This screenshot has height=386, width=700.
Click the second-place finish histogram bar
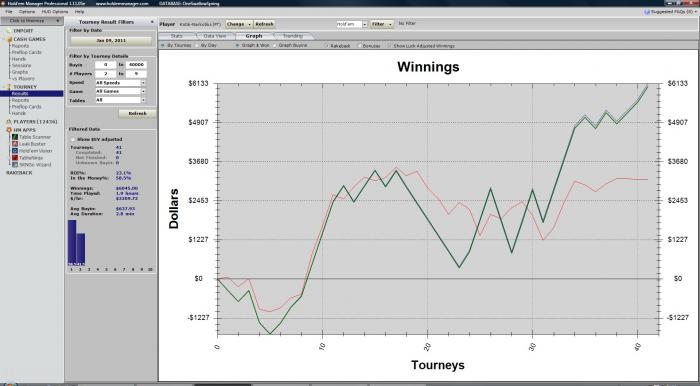81,249
